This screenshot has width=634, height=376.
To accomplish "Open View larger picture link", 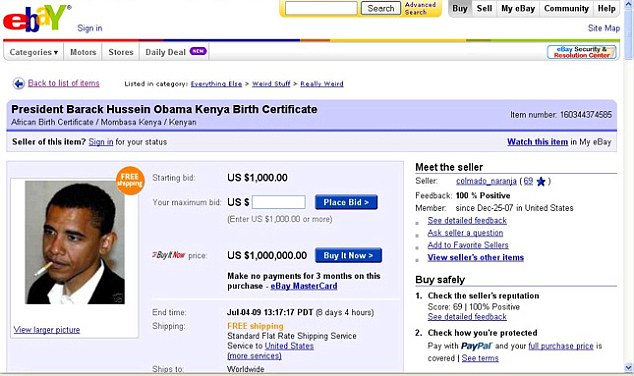I will point(47,330).
